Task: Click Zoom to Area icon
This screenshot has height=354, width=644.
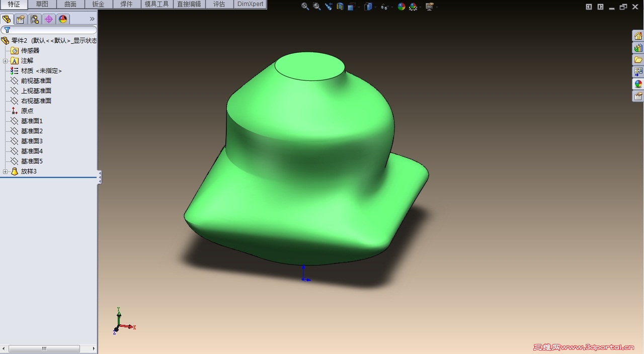Action: click(316, 7)
